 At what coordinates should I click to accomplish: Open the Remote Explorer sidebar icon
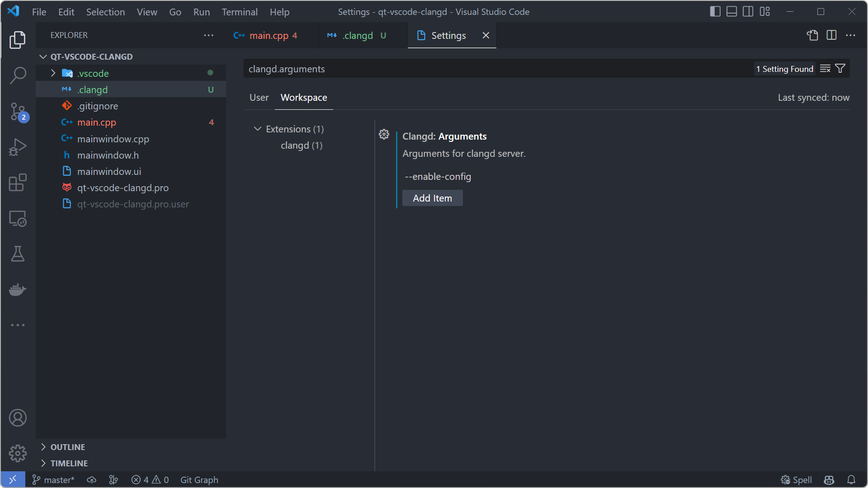[18, 218]
